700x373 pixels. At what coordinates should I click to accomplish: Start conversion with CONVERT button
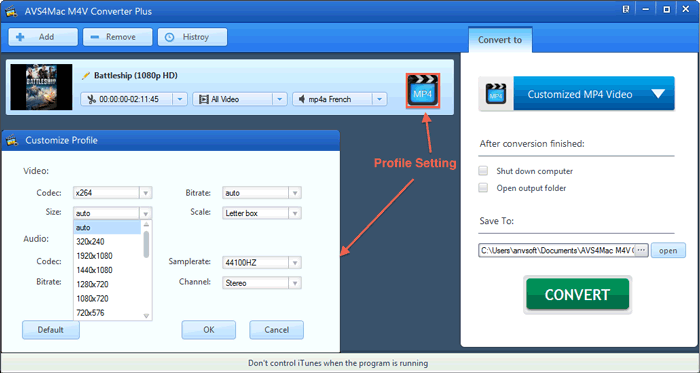577,294
